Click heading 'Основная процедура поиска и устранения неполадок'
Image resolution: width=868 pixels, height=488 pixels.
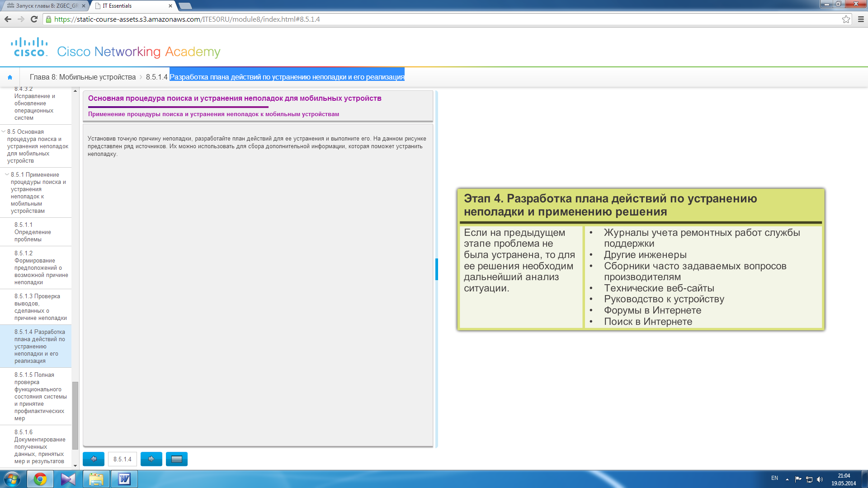pos(235,99)
